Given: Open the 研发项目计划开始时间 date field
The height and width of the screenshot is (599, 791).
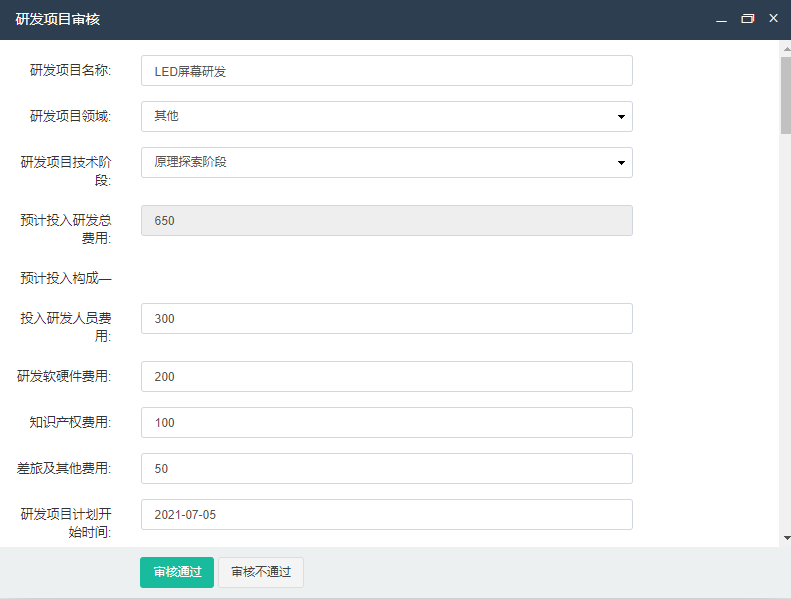Looking at the screenshot, I should click(x=386, y=514).
